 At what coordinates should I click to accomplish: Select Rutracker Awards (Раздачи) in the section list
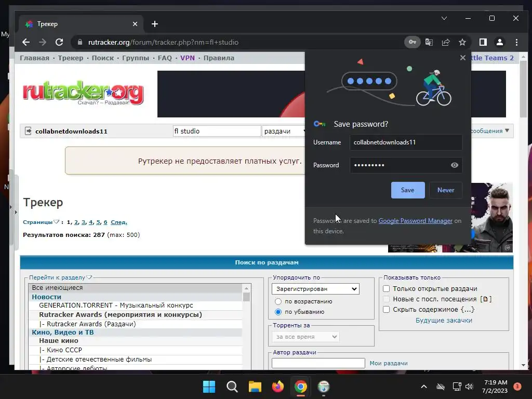pos(87,324)
